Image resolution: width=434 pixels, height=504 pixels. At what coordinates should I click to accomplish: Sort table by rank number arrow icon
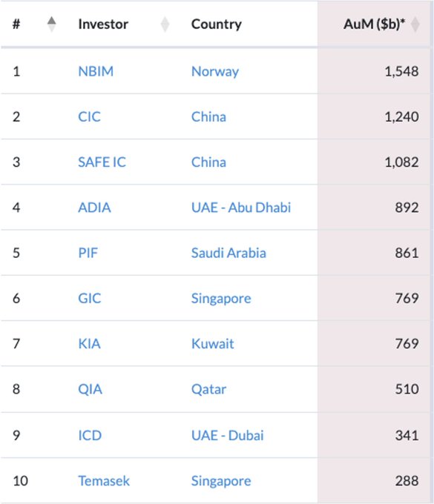pyautogui.click(x=51, y=24)
